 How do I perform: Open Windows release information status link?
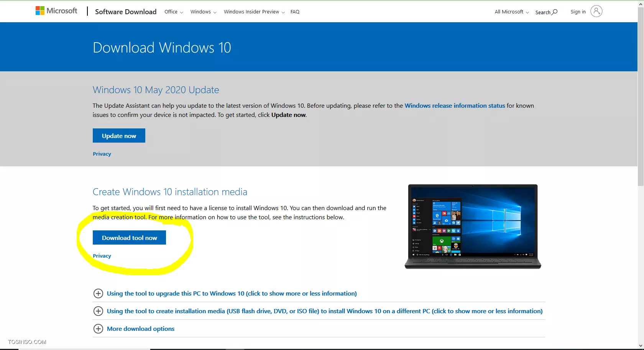(455, 105)
